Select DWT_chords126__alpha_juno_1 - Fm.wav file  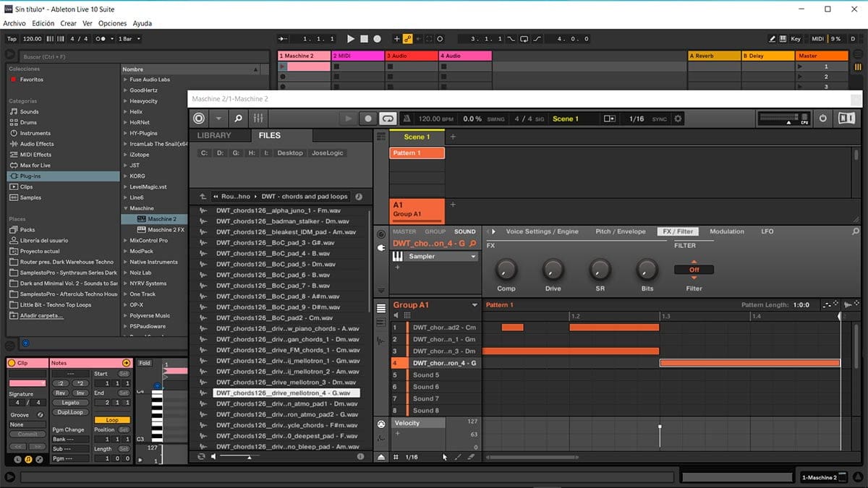(279, 211)
